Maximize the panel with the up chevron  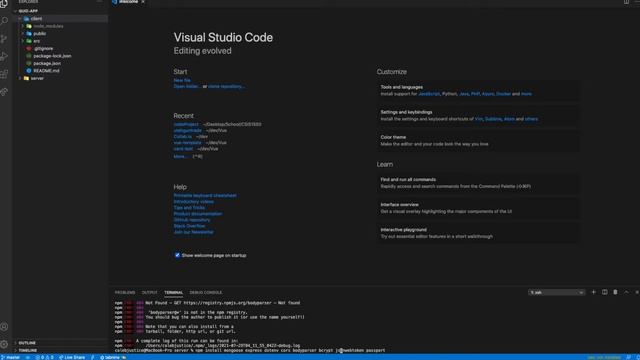(x=626, y=292)
